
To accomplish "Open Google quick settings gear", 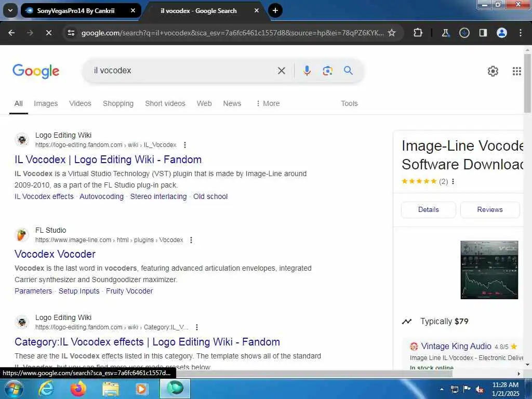I will tap(493, 71).
